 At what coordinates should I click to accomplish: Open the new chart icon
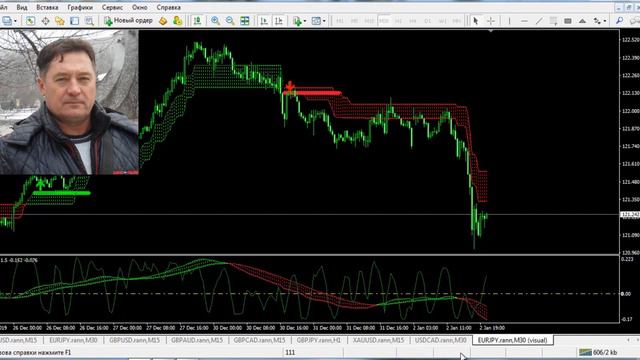7,21
